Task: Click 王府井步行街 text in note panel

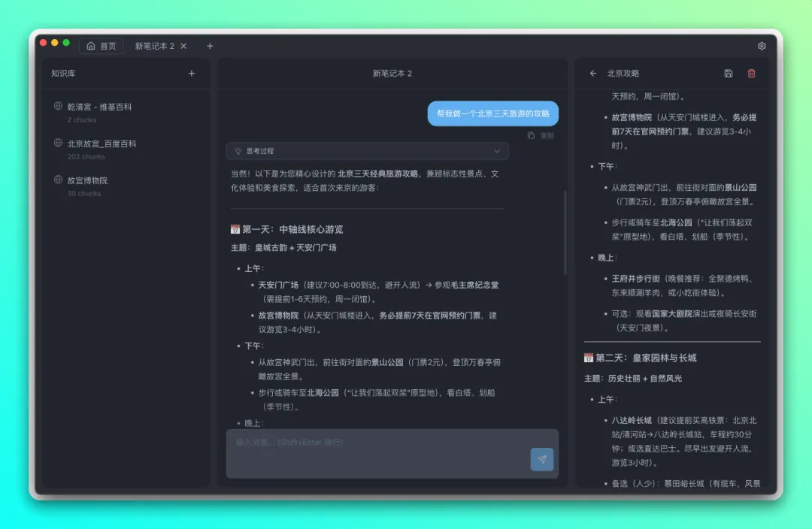Action: [x=637, y=279]
